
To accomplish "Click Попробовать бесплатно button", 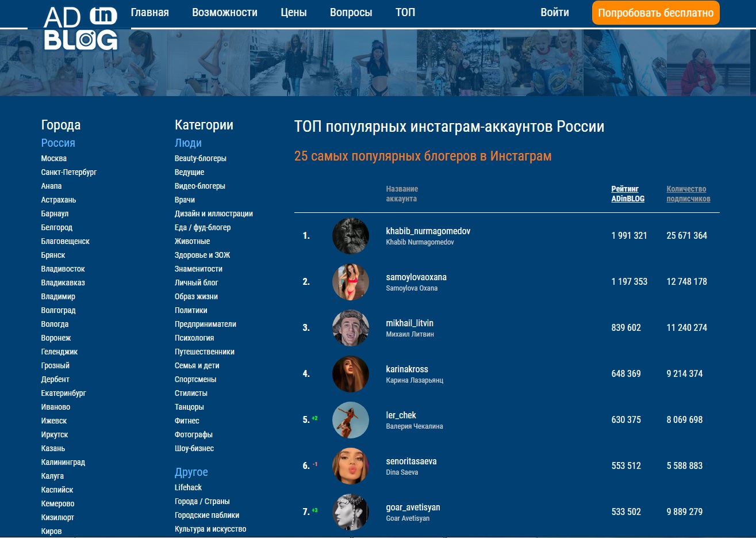I will pos(656,13).
